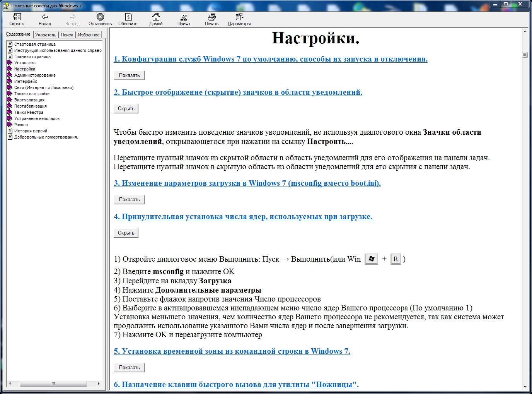The height and width of the screenshot is (394, 532).
Task: Open the Домой home icon
Action: tap(156, 19)
